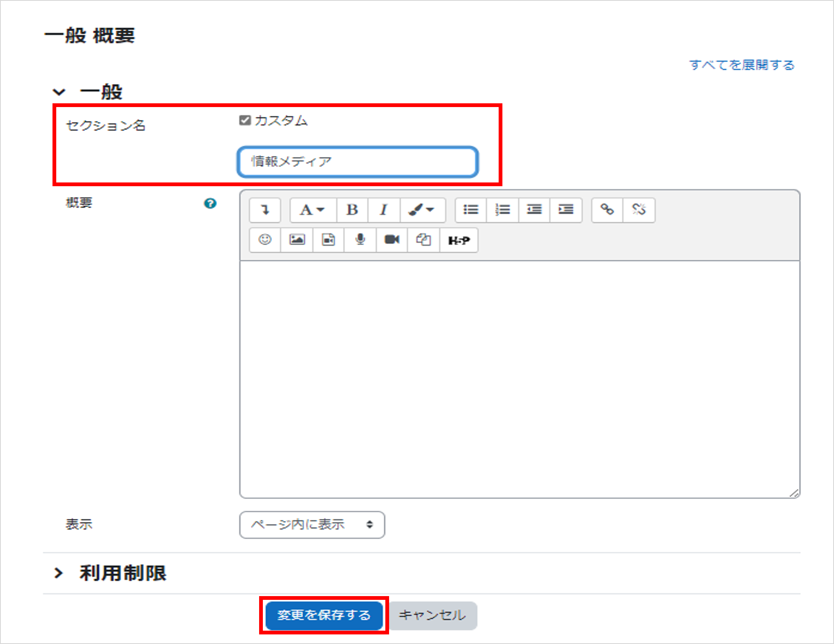Uncheck the カスタム checkbox
Screen dimensions: 834x644
click(x=245, y=120)
